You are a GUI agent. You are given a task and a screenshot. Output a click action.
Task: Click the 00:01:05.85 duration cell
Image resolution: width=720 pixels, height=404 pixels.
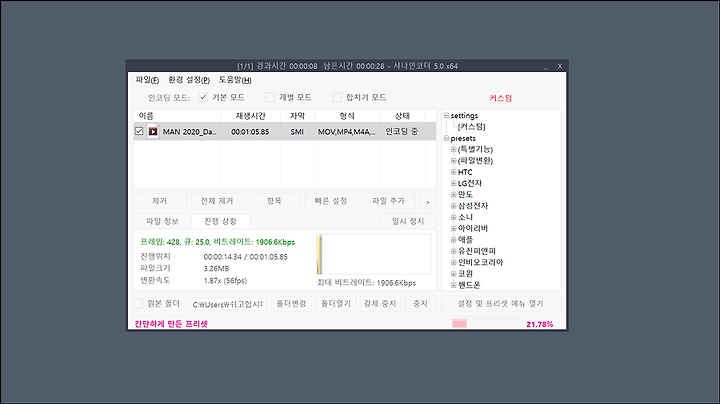point(250,132)
